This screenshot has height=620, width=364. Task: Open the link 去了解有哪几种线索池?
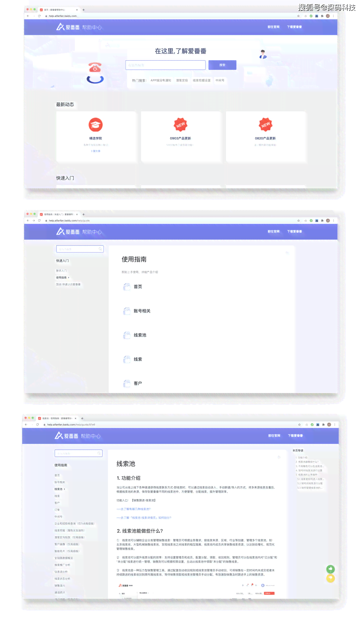tap(133, 509)
